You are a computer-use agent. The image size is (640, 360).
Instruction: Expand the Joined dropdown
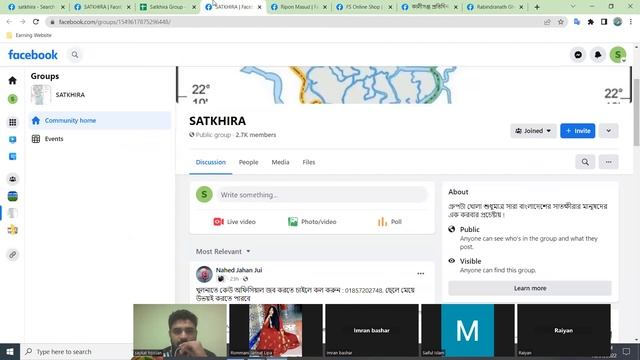point(533,131)
